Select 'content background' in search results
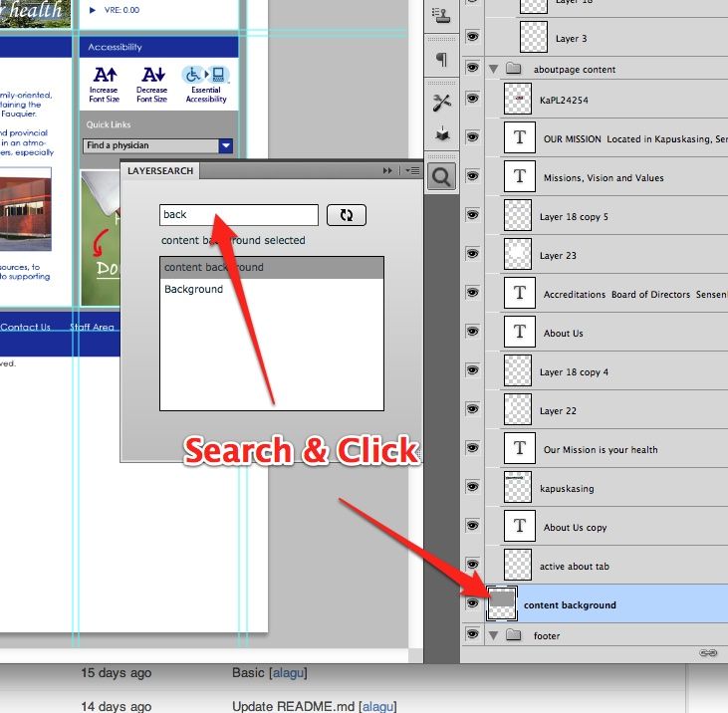This screenshot has width=728, height=713. (x=272, y=267)
